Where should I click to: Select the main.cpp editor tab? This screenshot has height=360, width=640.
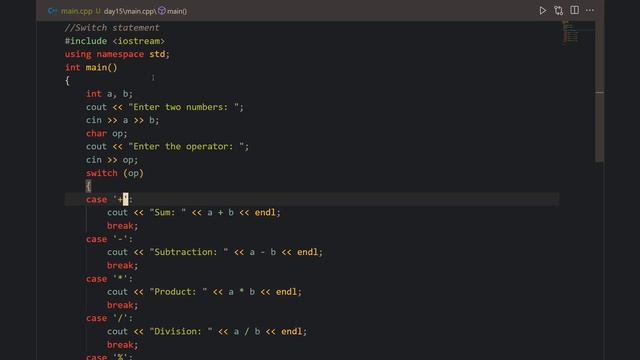point(76,11)
